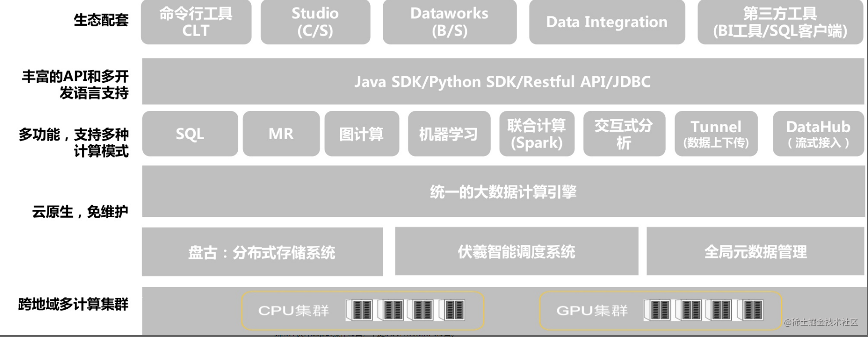Click Java SDK/Python SDK/Restful API/JDBC bar
The width and height of the screenshot is (868, 337).
click(503, 81)
